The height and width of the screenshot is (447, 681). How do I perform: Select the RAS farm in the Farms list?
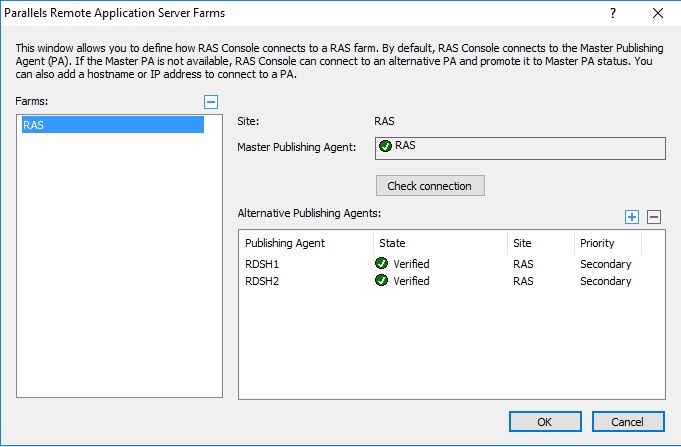[x=113, y=125]
